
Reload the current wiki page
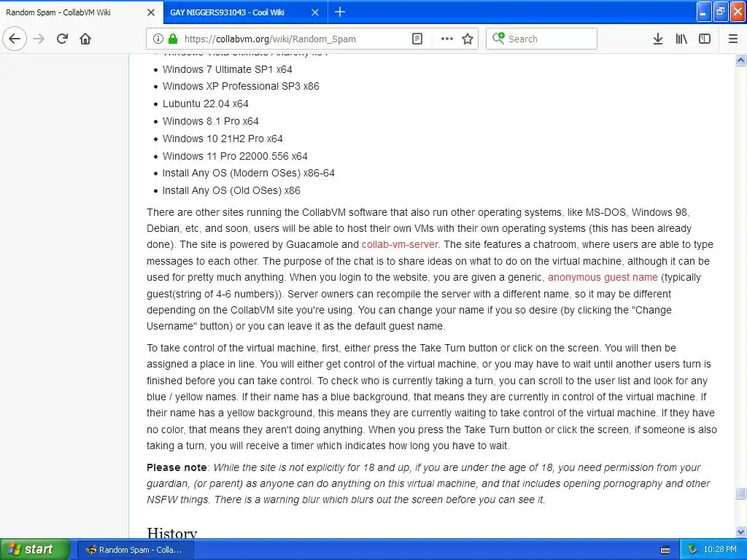[62, 39]
